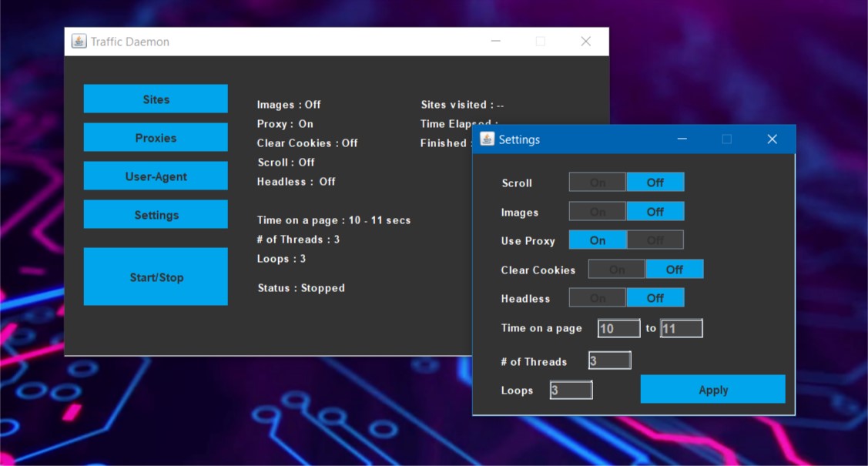Open the Sites list
Screen dimensions: 868x466
pyautogui.click(x=156, y=99)
